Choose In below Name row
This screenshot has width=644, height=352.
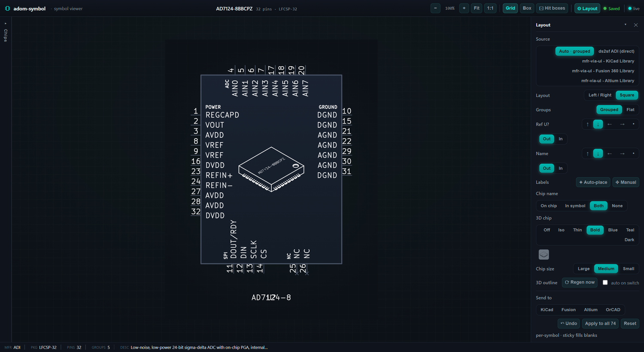560,168
